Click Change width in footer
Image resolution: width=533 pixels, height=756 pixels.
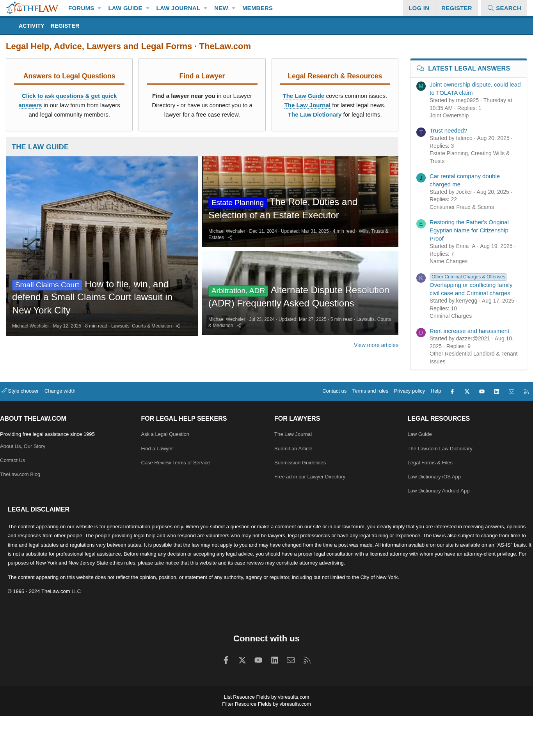click(x=60, y=391)
